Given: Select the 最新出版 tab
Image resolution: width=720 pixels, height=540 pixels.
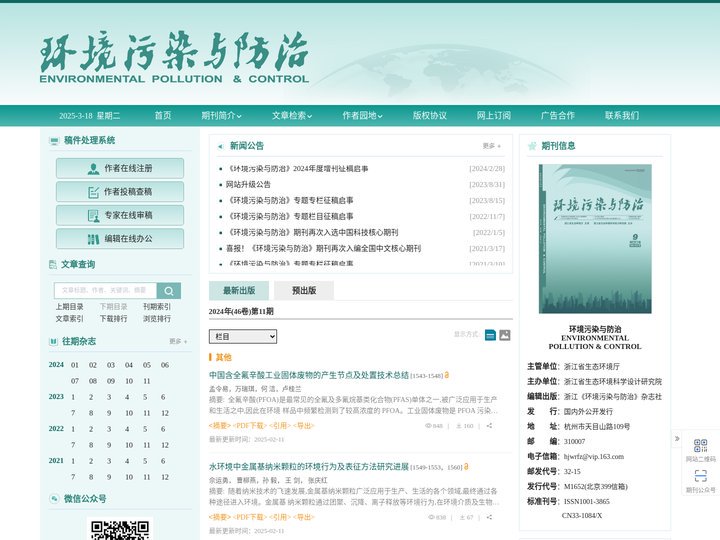Looking at the screenshot, I should (239, 290).
